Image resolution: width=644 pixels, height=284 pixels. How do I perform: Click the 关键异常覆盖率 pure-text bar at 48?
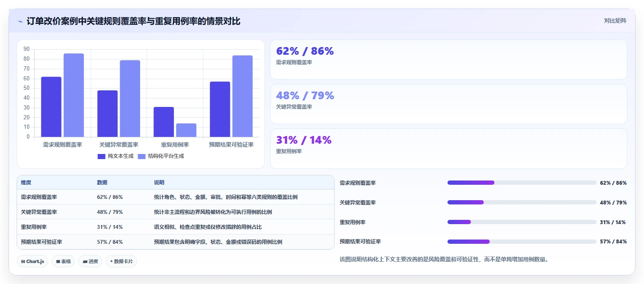tap(107, 114)
